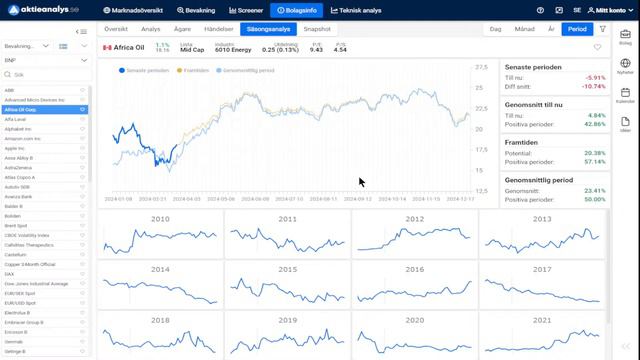Open the SE language selector
The image size is (640, 360).
click(x=577, y=10)
